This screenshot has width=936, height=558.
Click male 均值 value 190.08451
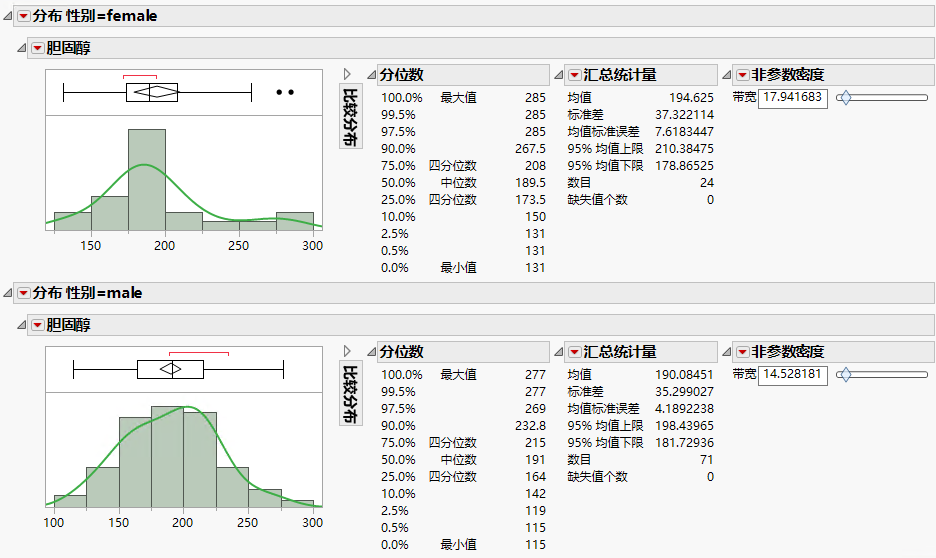[684, 374]
